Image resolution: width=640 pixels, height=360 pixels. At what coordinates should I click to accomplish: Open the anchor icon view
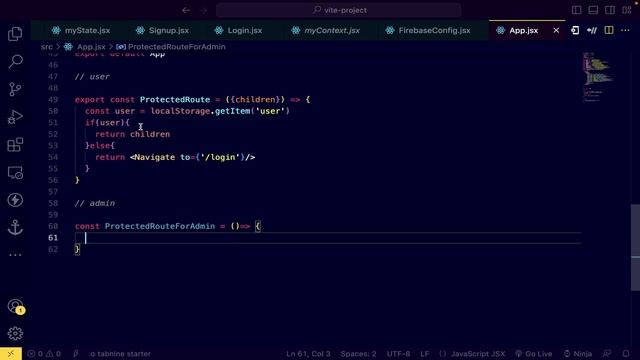pos(15,227)
